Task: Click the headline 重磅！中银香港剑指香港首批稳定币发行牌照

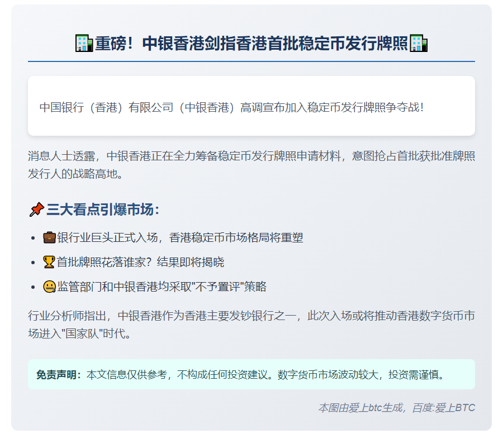Action: click(x=251, y=43)
